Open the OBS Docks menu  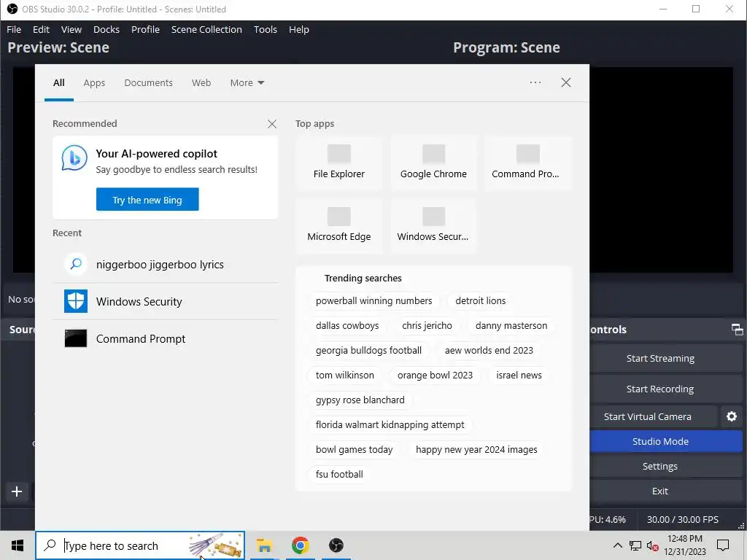point(107,29)
